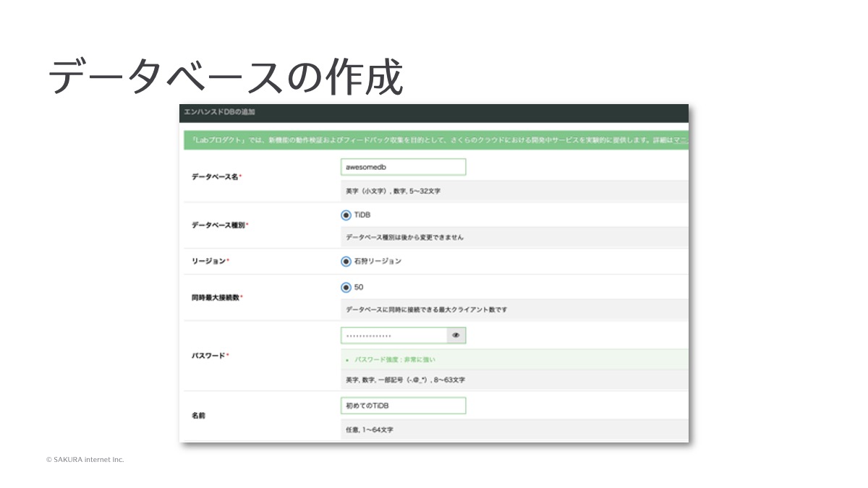Click the リージョン label
Viewport: 868px width, 488px height.
[x=210, y=261]
